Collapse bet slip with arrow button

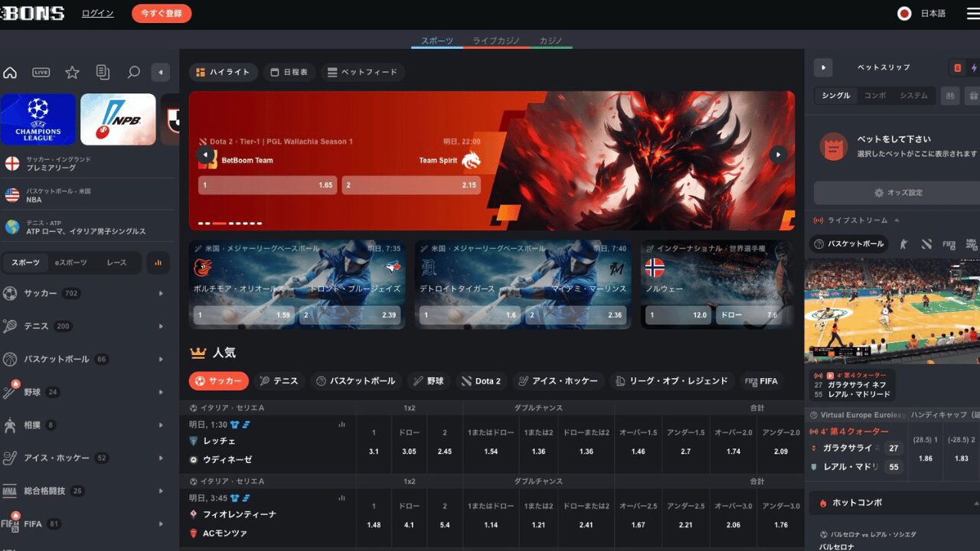(x=823, y=67)
